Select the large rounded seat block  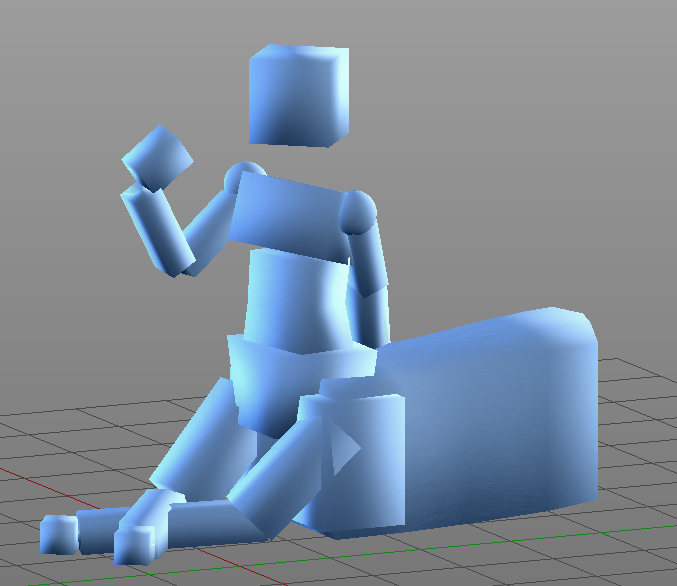pyautogui.click(x=488, y=423)
